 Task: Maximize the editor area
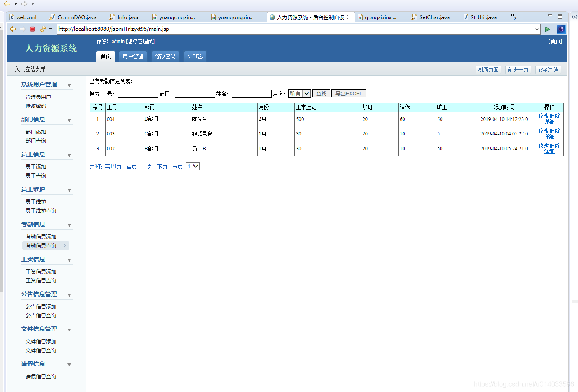tap(560, 16)
